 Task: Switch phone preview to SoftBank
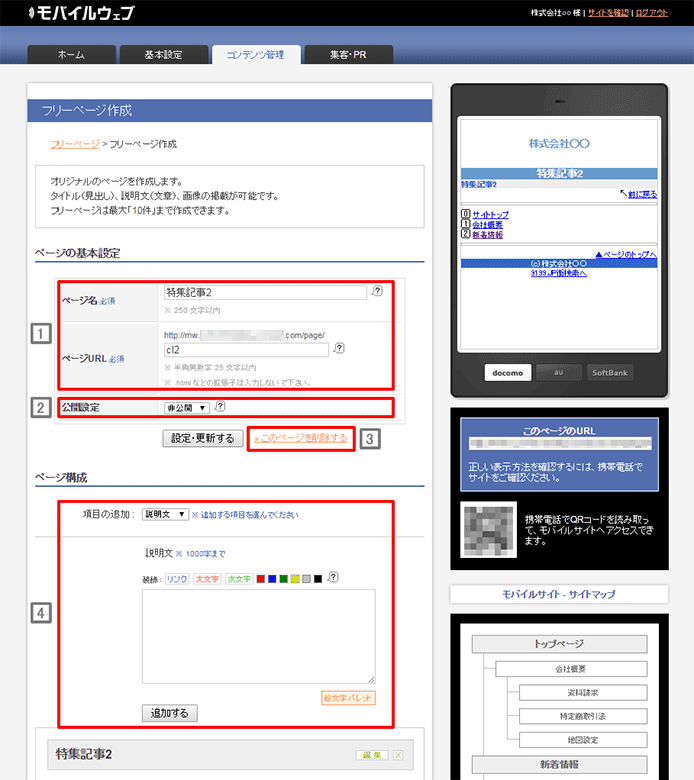point(609,373)
